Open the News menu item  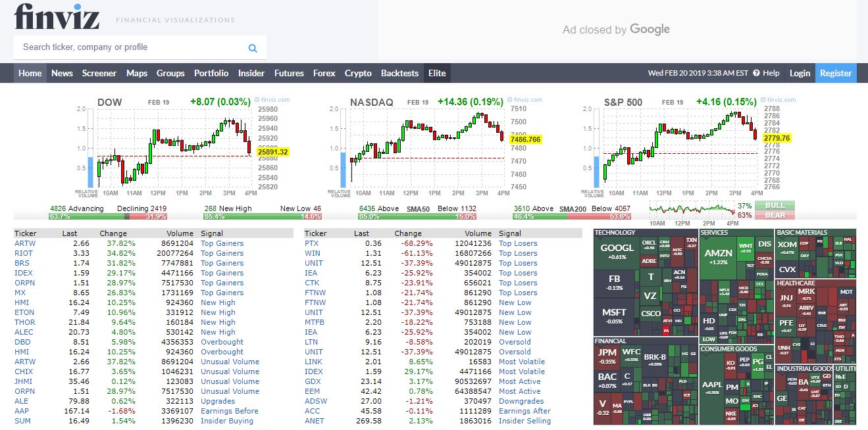coord(62,73)
